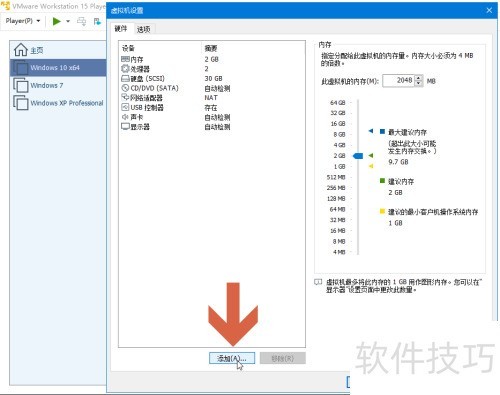Click the green recommended memory marker
500x395 pixels.
(371, 155)
